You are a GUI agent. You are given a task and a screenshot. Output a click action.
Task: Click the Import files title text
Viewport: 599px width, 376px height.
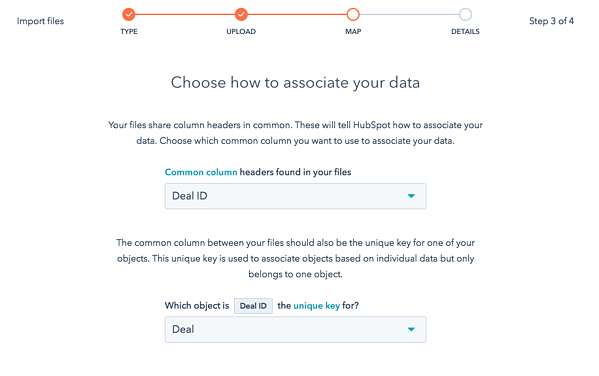click(40, 21)
